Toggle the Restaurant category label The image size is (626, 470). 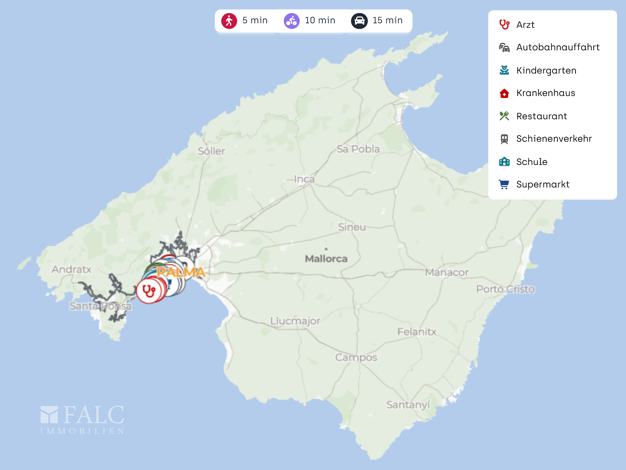[541, 116]
